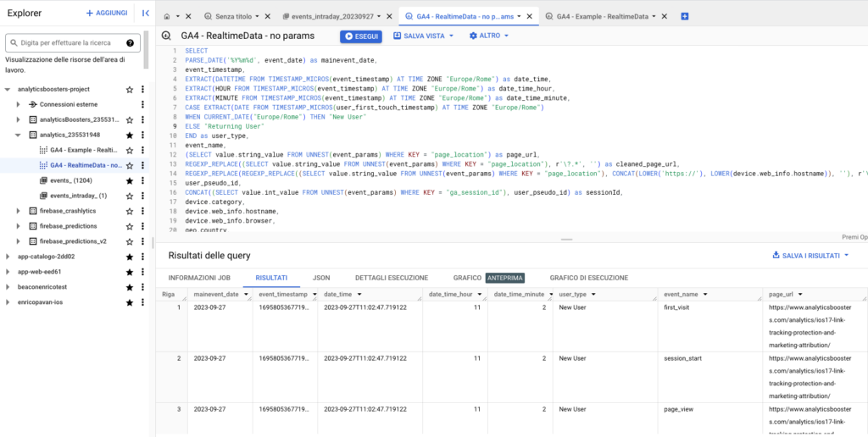868x437 pixels.
Task: Open page_url column menu
Action: [800, 294]
